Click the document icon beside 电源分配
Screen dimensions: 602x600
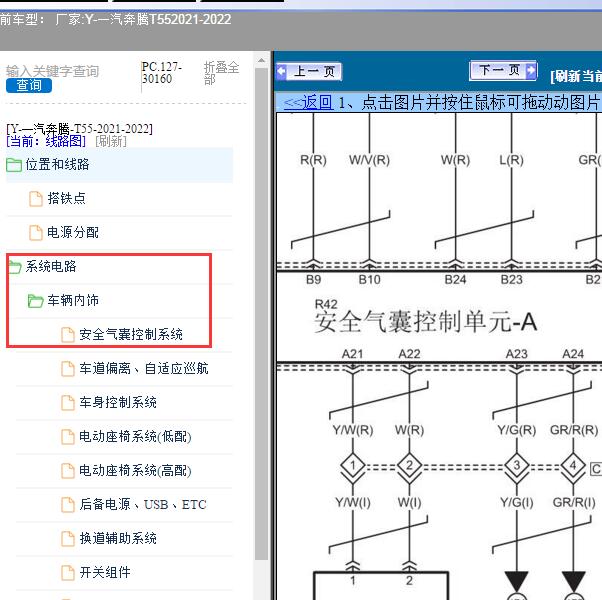(36, 233)
